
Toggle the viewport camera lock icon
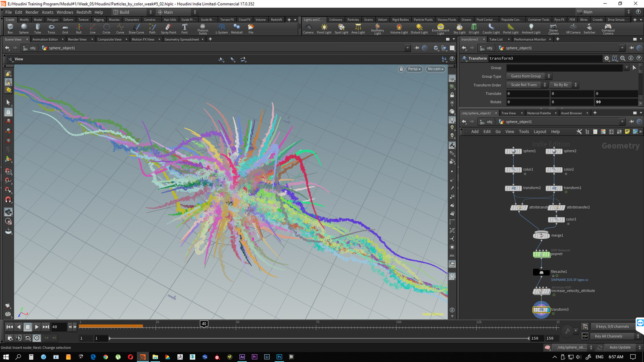tap(401, 69)
